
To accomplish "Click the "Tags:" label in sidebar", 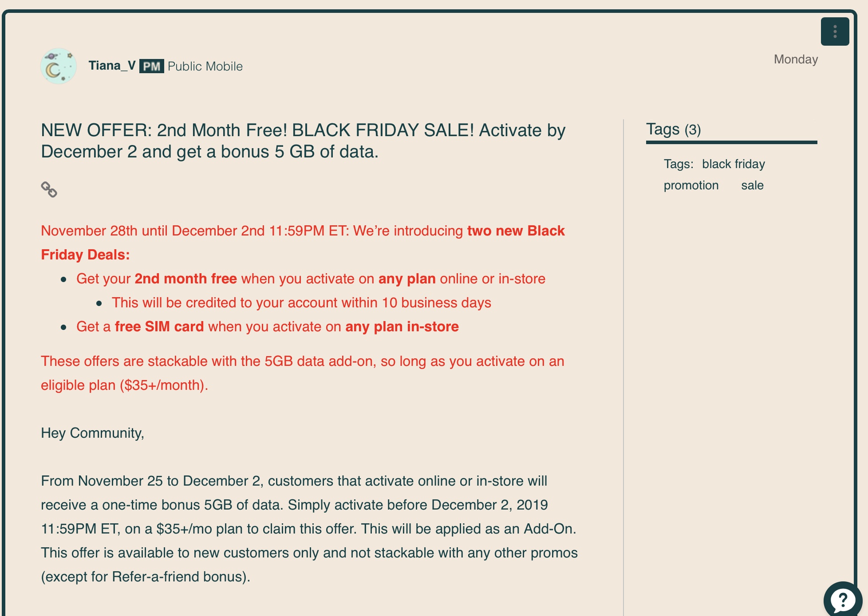I will tap(679, 164).
